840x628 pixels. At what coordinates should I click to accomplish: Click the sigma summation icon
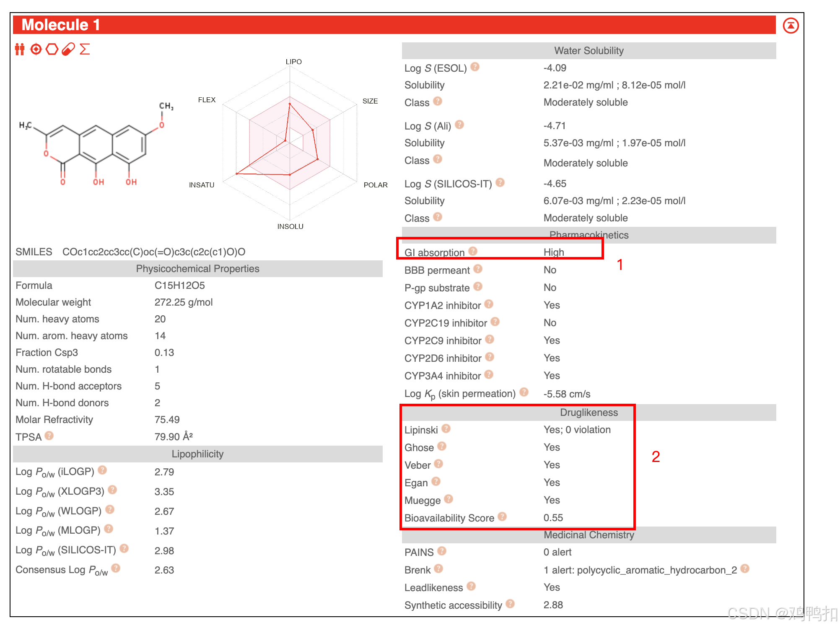click(x=85, y=49)
